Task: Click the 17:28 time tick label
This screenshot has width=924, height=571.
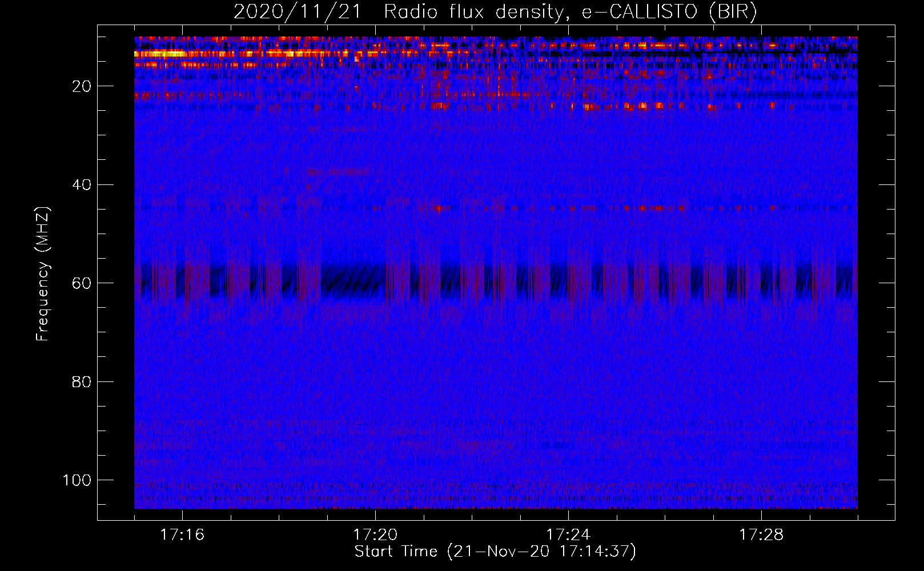Action: pos(761,535)
